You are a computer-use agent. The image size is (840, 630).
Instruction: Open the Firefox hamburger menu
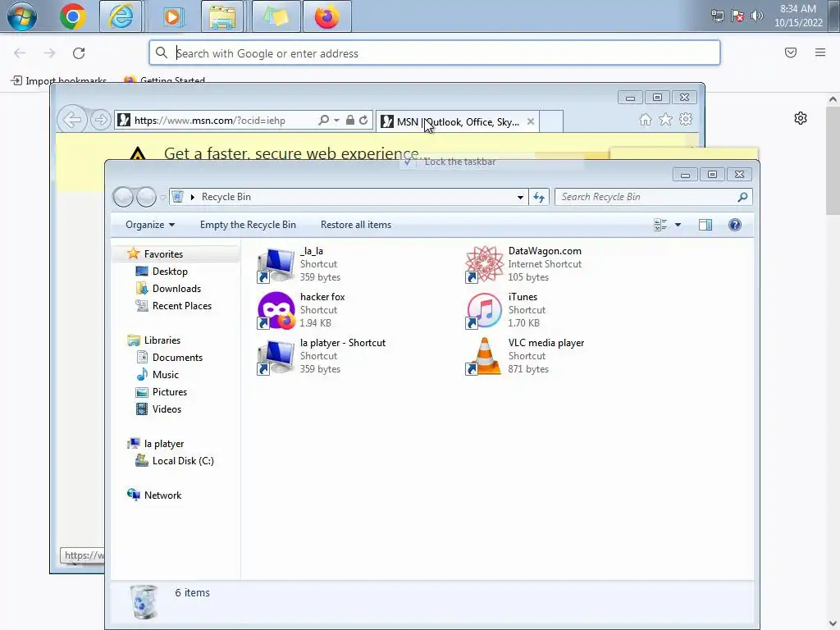pos(820,52)
